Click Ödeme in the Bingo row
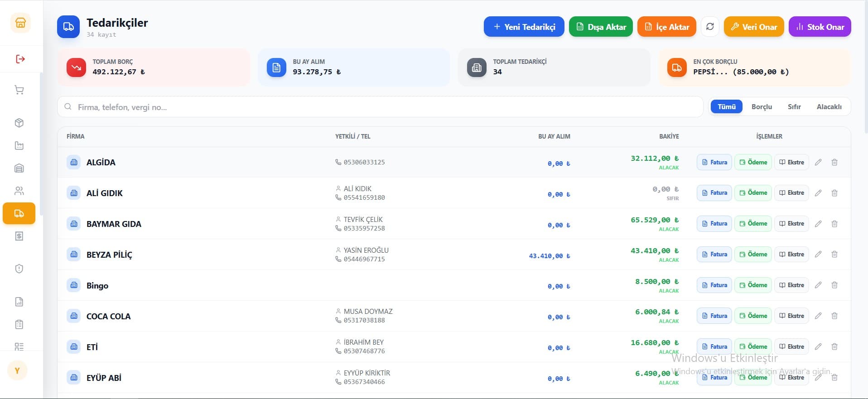This screenshot has height=399, width=868. point(753,285)
